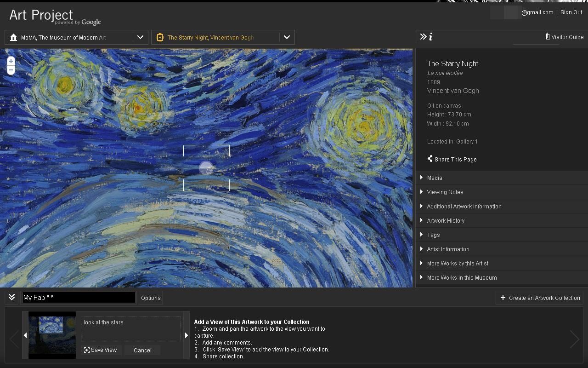Go to the previous collection item arrow
588x368 pixels.
pyautogui.click(x=14, y=339)
